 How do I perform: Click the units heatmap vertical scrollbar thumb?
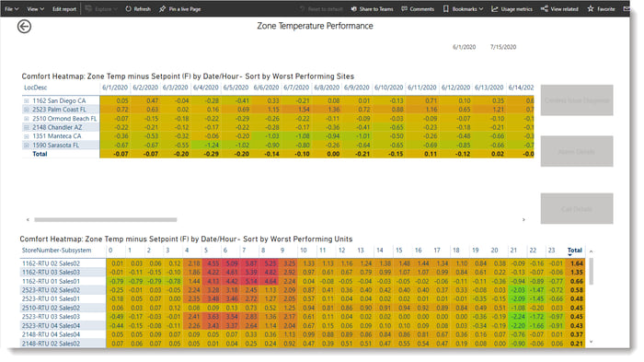(591, 271)
